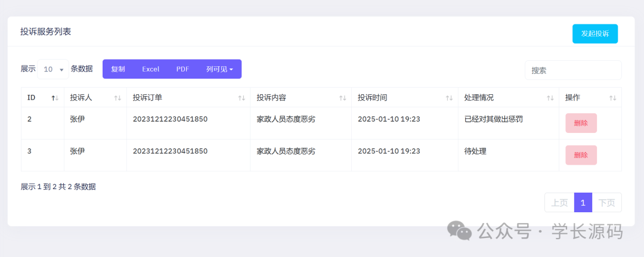Sort by 投诉内容 column arrows

342,98
